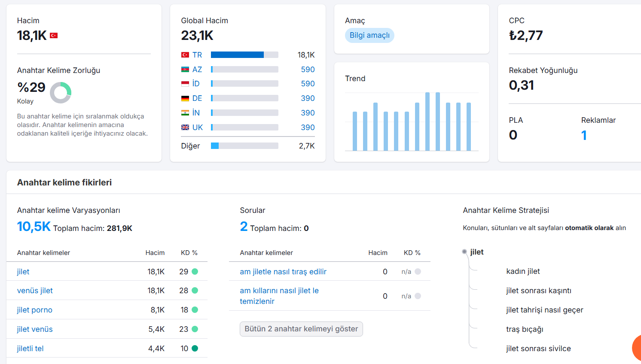Open question am jiletle nasıl tıraş edilir
Screen dimensions: 641x364
[x=283, y=272]
